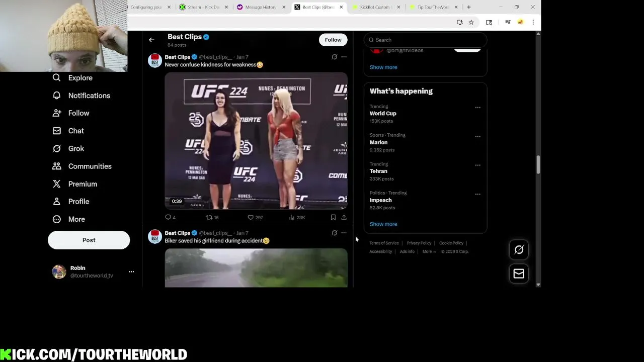Image resolution: width=644 pixels, height=362 pixels.
Task: Click into the Search field
Action: pos(426,40)
